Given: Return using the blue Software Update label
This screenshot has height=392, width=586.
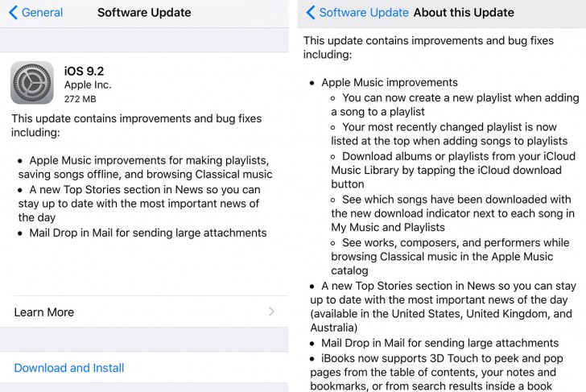Looking at the screenshot, I should click(x=364, y=13).
